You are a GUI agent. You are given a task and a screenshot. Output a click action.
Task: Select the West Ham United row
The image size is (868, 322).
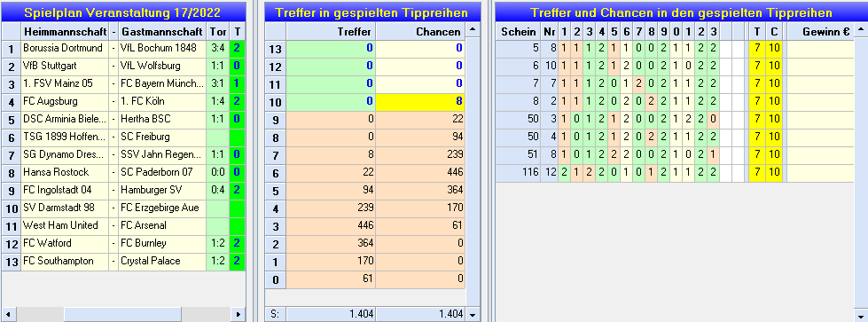tap(123, 225)
